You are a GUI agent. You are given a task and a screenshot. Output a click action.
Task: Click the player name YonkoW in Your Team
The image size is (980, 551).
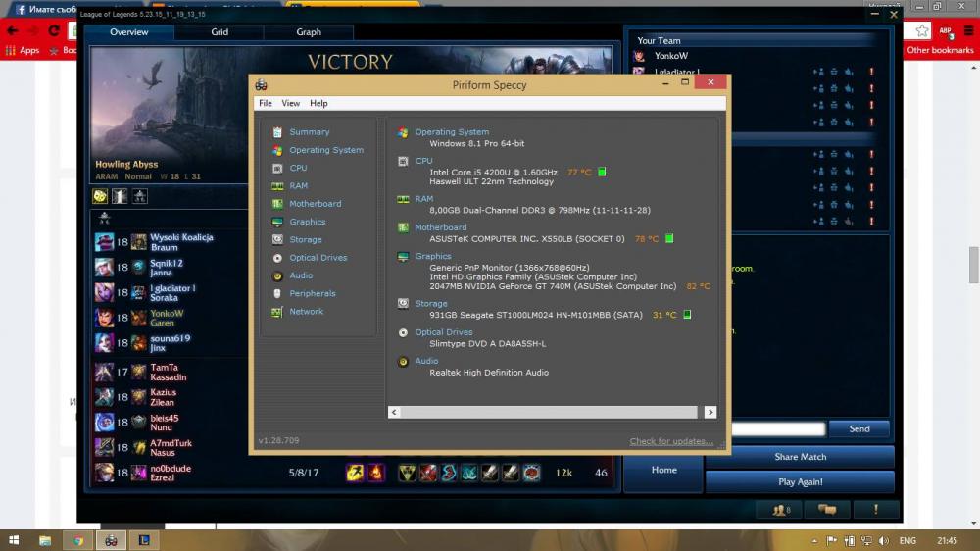pyautogui.click(x=670, y=56)
